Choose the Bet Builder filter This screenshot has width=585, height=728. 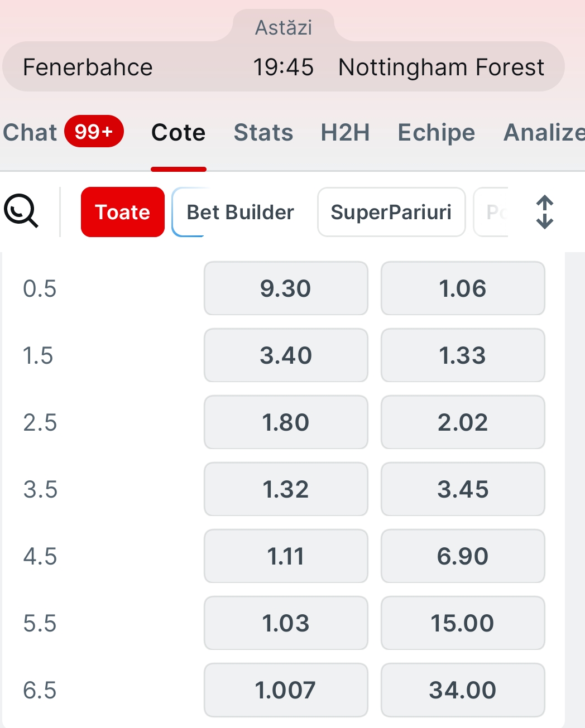[240, 212]
